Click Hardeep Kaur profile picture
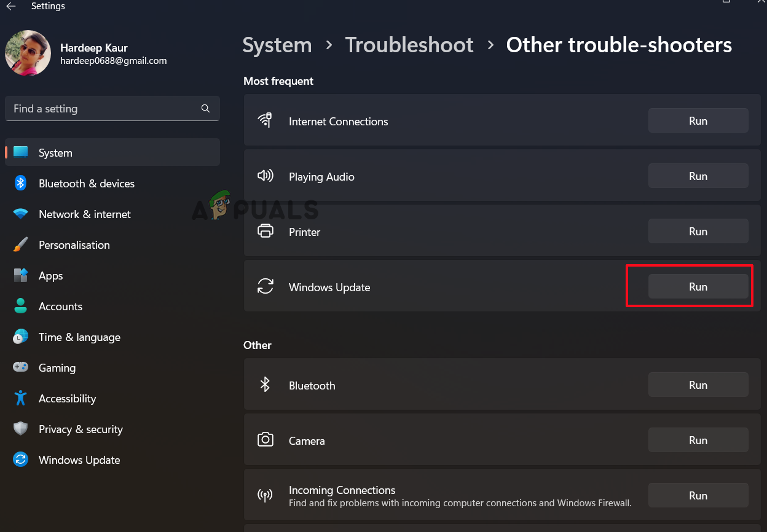767x532 pixels. pyautogui.click(x=28, y=53)
